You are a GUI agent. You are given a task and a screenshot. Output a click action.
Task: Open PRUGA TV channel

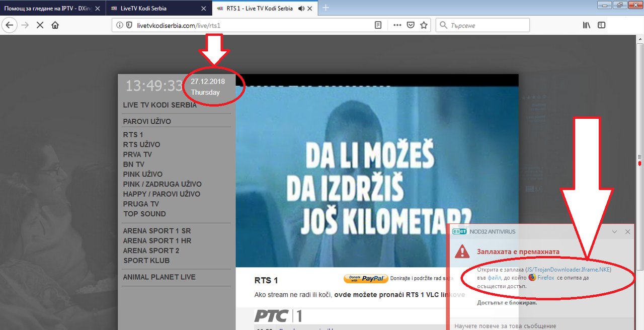point(141,204)
